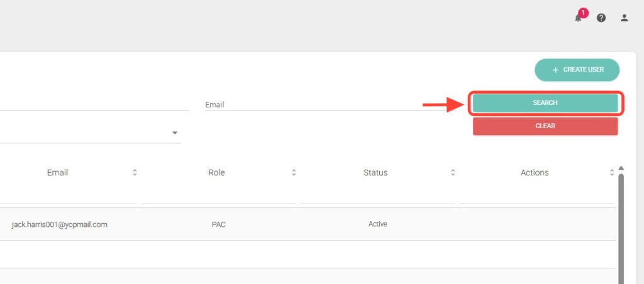The height and width of the screenshot is (284, 644).
Task: Click the filter field under Actions column
Action: tap(536, 195)
